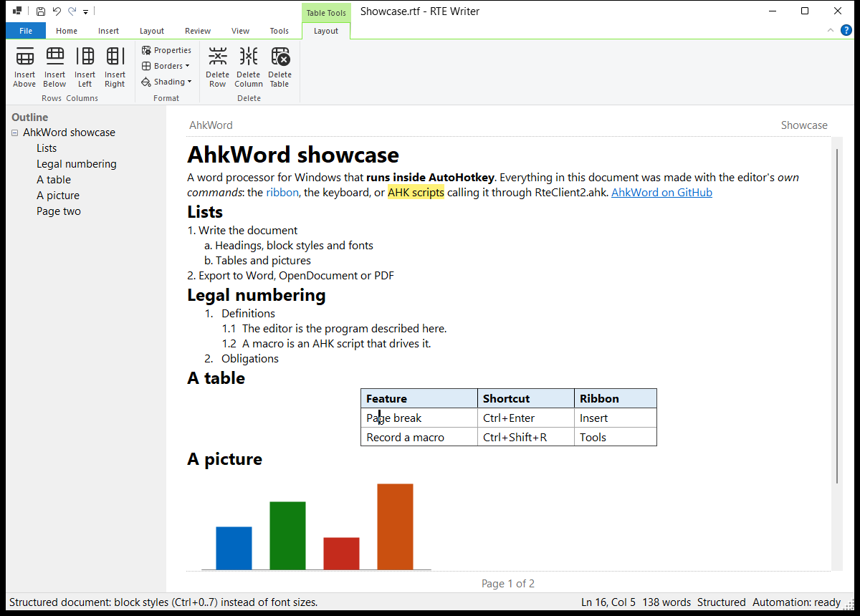
Task: Collapse the ribbon with the chevron
Action: pos(831,30)
